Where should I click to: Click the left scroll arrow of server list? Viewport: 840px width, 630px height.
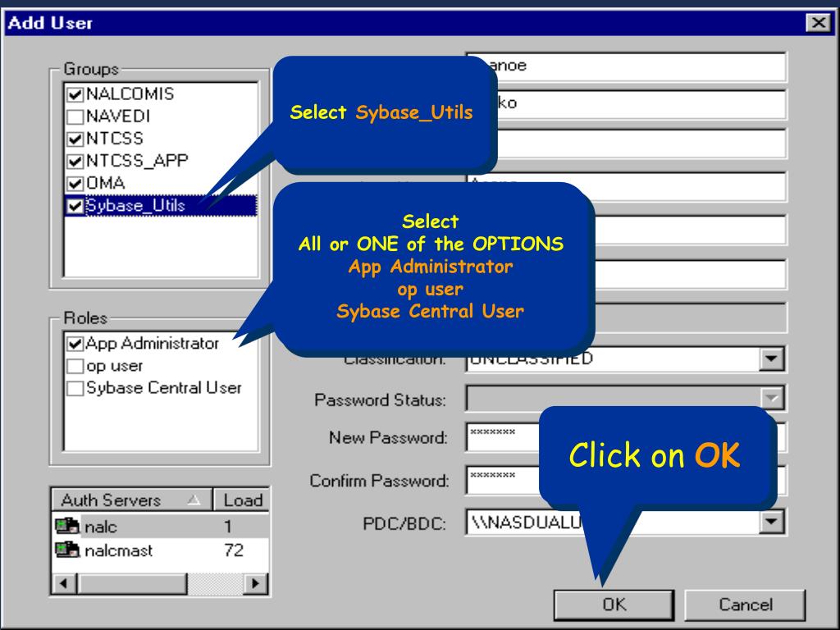64,583
